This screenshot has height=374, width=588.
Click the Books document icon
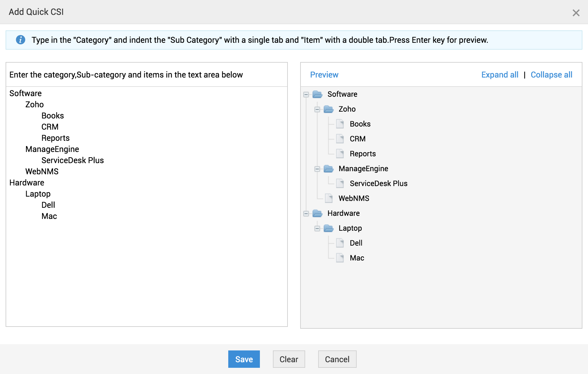[340, 124]
